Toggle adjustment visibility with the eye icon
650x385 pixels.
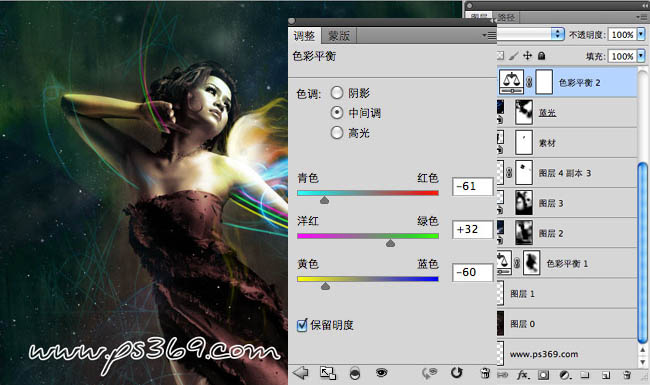381,373
